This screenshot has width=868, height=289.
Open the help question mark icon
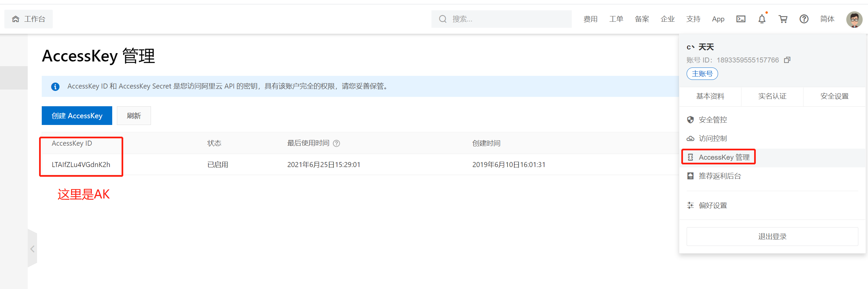point(804,19)
